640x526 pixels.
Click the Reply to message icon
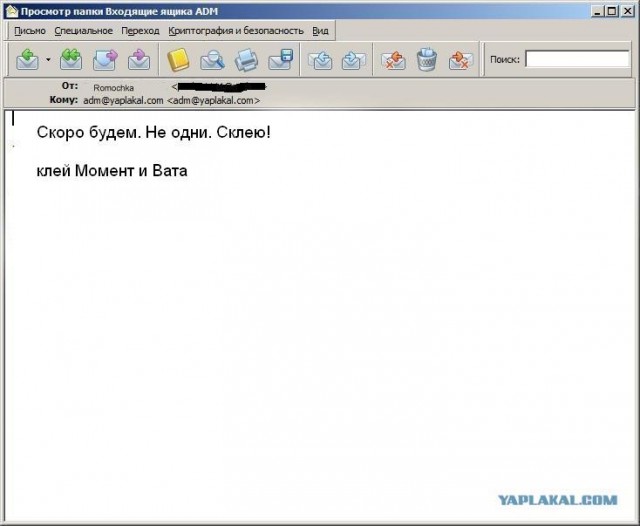point(27,60)
